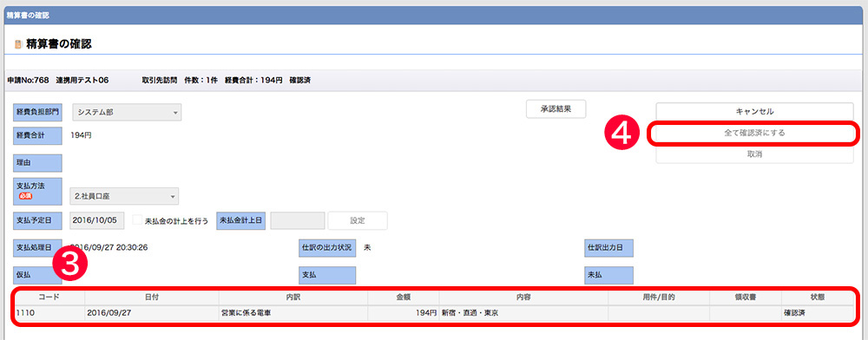Click the 支払 label box
The width and height of the screenshot is (868, 340).
pos(328,275)
